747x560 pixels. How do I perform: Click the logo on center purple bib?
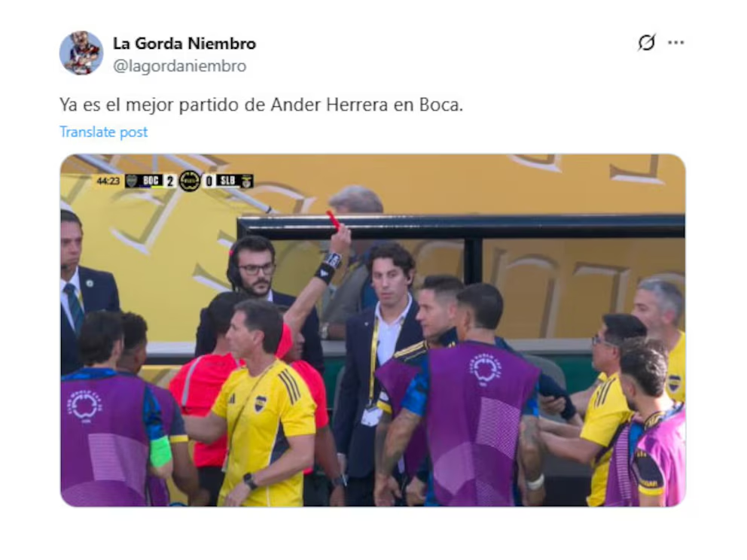[x=484, y=369]
